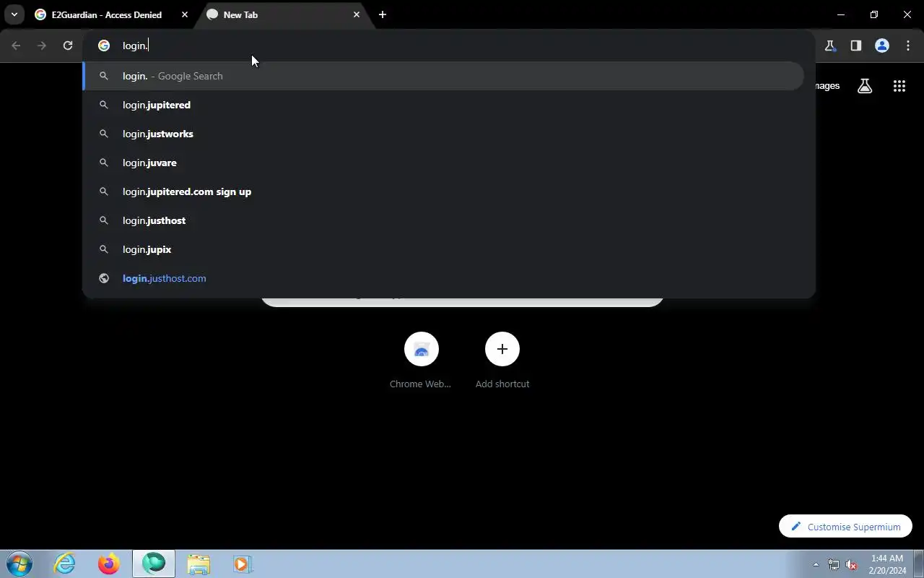Choose the login.justhost search suggestion

click(443, 220)
